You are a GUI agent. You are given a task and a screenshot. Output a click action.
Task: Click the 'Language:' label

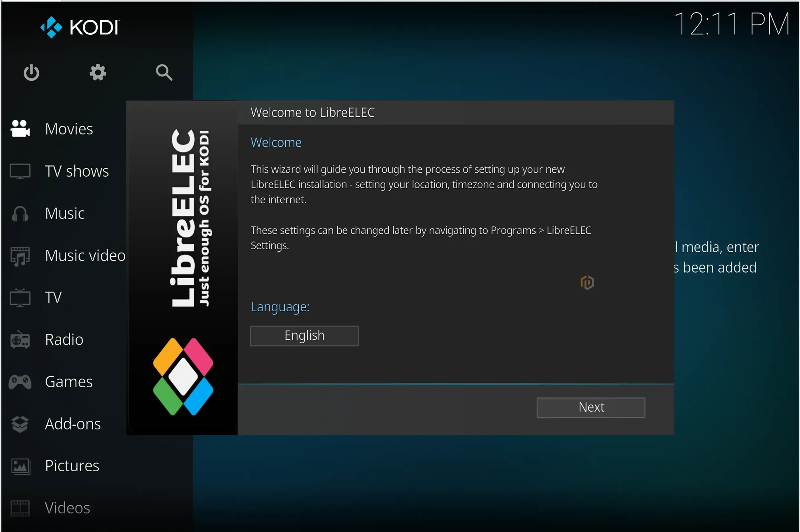(280, 307)
